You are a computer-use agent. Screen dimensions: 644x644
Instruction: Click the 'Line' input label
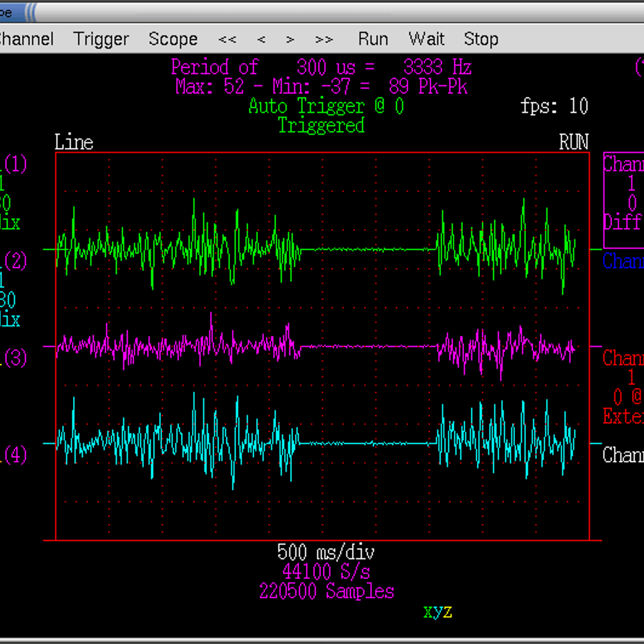click(x=74, y=142)
